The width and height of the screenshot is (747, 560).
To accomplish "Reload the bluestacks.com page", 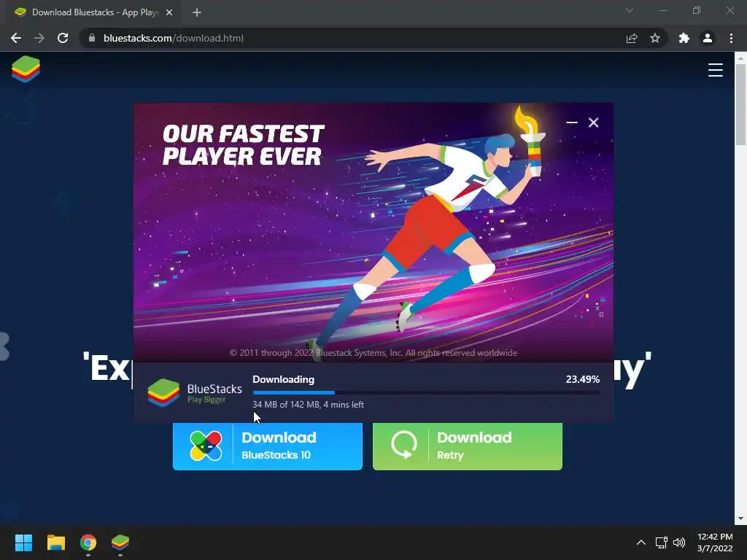I will [x=63, y=38].
